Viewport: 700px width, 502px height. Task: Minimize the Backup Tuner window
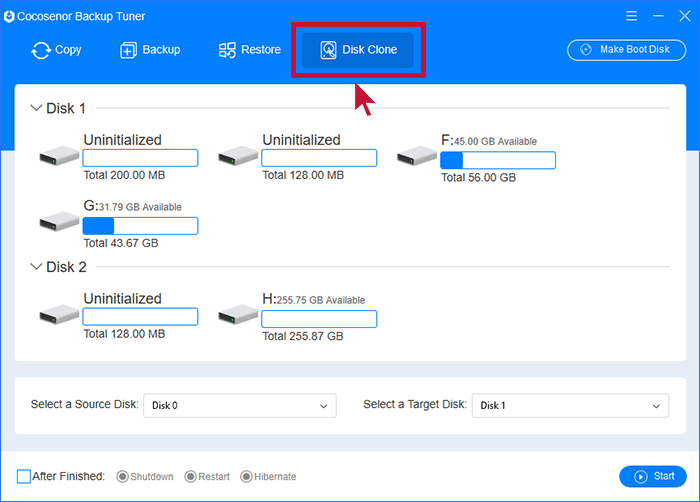pyautogui.click(x=658, y=17)
